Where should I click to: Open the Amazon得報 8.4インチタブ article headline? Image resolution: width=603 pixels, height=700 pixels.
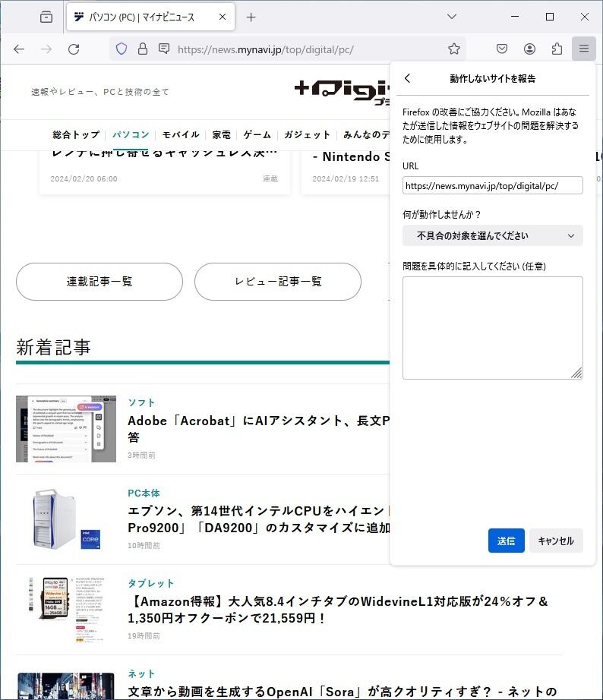[x=338, y=610]
